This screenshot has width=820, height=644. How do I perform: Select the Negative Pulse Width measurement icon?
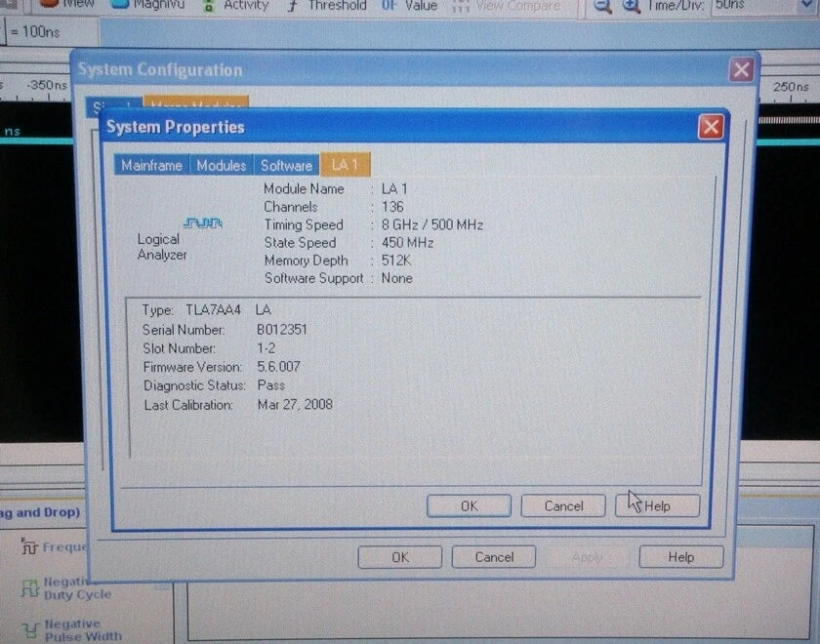(x=31, y=630)
